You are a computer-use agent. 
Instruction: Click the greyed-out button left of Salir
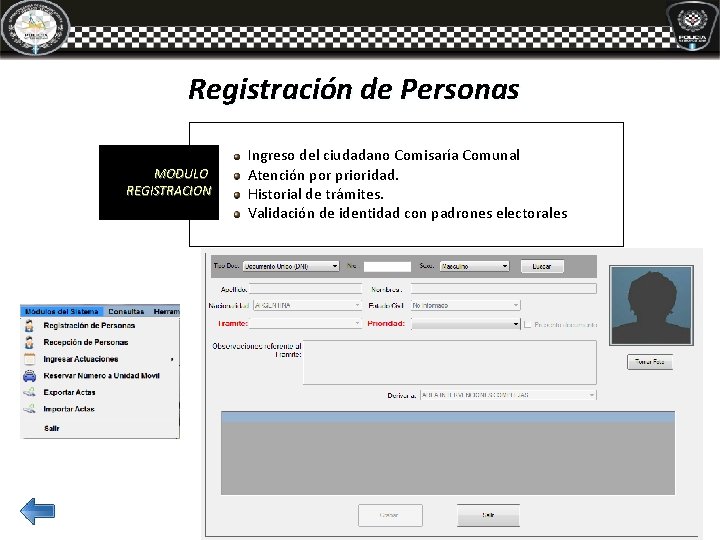[x=390, y=515]
